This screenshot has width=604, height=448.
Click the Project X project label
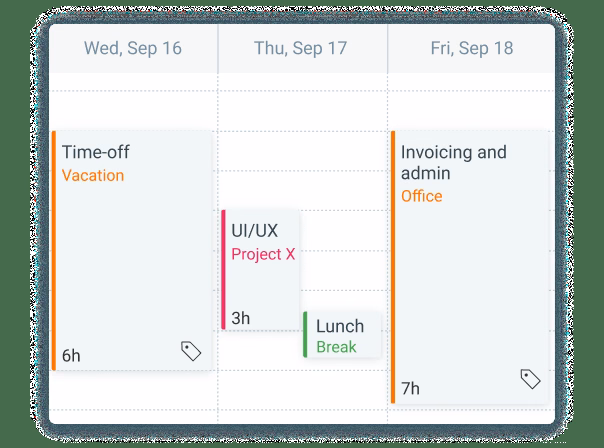coord(263,254)
